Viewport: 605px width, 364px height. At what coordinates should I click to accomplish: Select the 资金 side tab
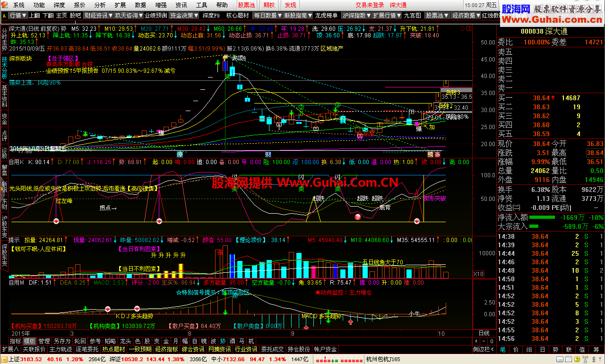pos(4,119)
